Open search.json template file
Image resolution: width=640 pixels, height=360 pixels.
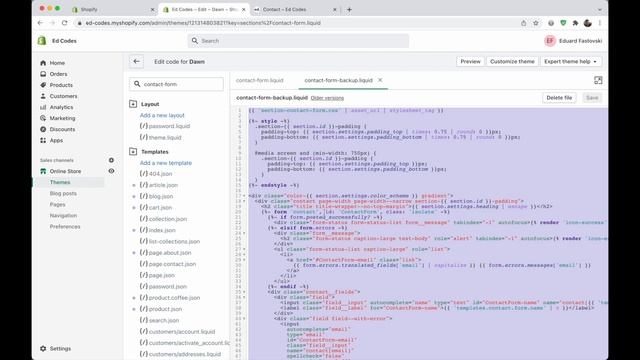(x=159, y=320)
